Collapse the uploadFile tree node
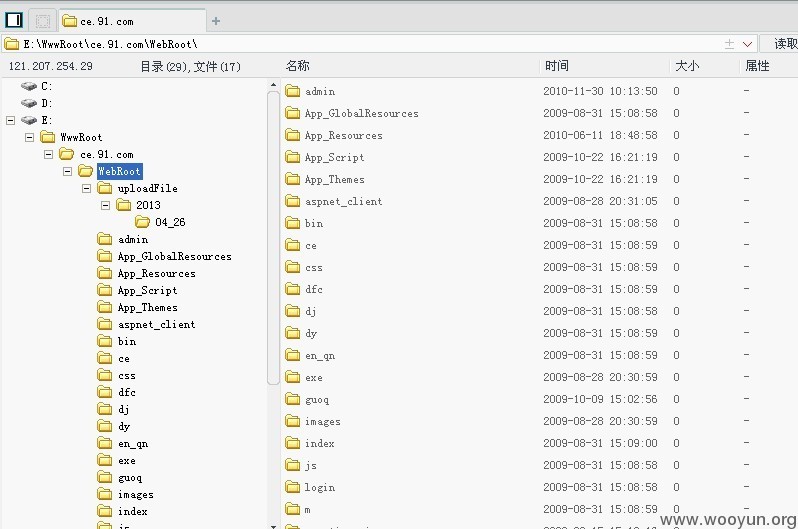798x529 pixels. [87, 188]
